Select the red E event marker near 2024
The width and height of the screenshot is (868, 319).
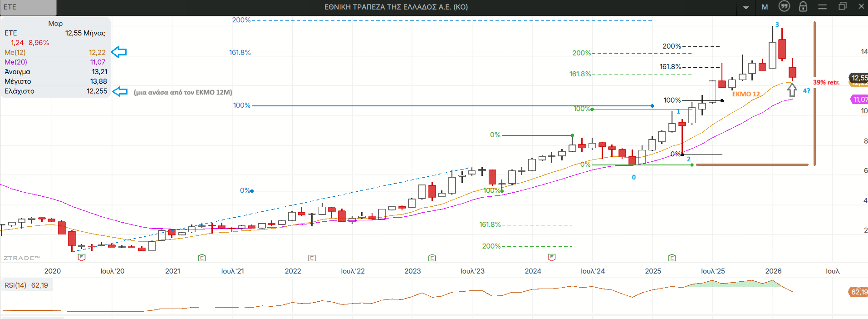[552, 258]
